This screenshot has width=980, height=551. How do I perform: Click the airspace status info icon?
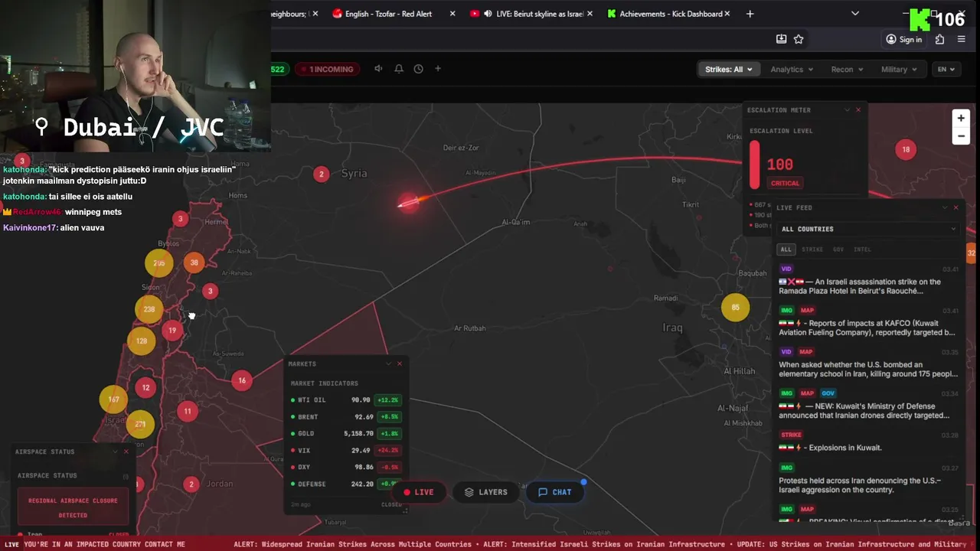click(x=126, y=476)
